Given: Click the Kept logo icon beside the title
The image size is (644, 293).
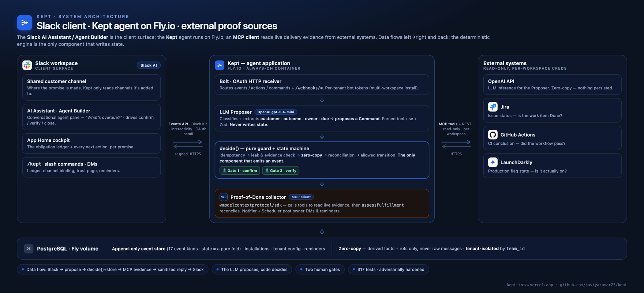Looking at the screenshot, I should click(x=25, y=23).
